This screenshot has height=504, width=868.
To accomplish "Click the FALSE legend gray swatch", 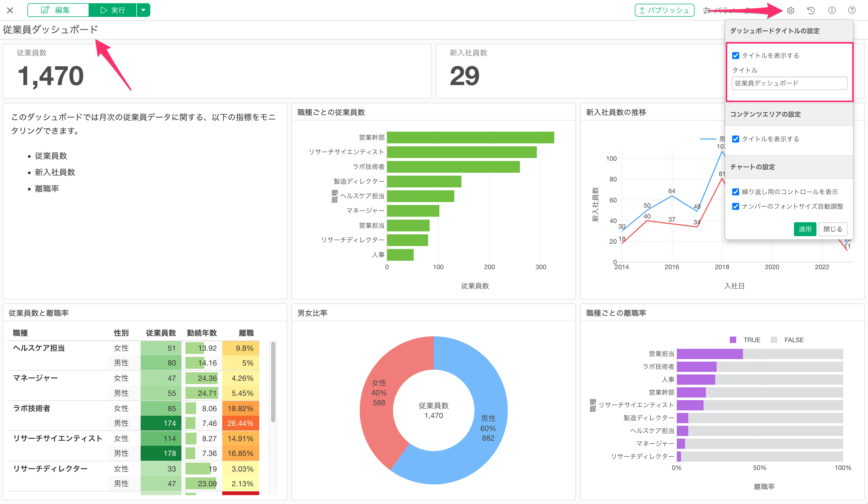I will click(x=774, y=340).
